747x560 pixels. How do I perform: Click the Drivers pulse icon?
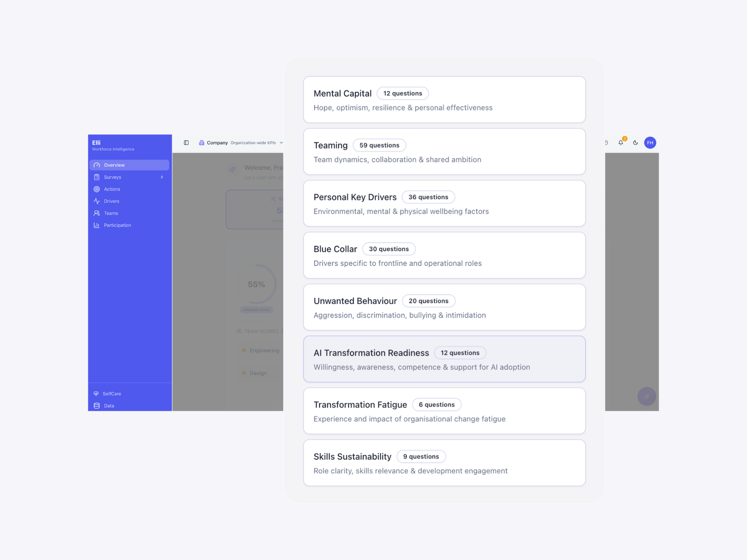(97, 201)
